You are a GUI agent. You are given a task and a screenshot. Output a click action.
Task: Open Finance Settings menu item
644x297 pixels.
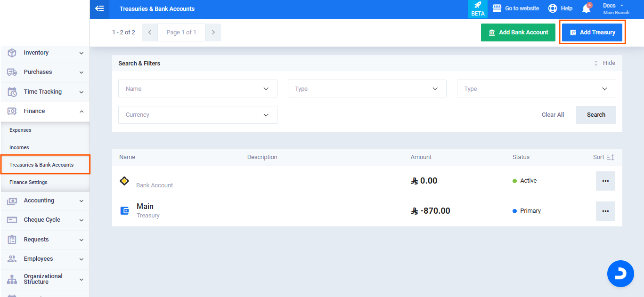tap(28, 182)
